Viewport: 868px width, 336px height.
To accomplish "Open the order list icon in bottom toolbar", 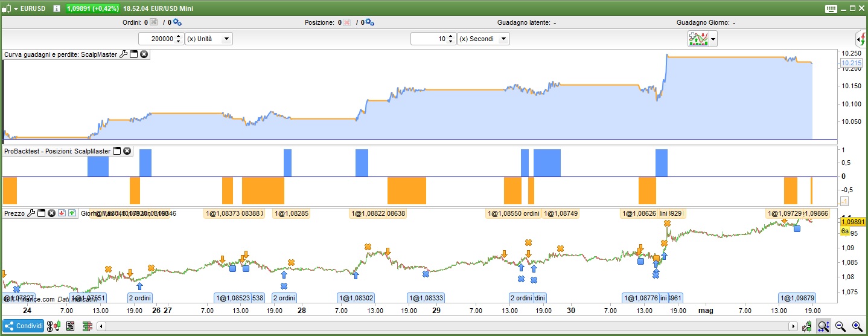I will (71, 326).
